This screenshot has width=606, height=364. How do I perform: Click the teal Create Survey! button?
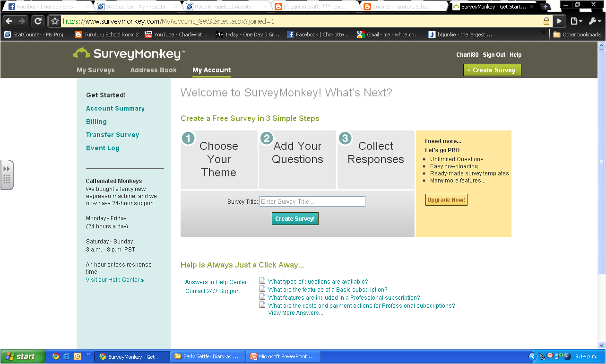295,218
